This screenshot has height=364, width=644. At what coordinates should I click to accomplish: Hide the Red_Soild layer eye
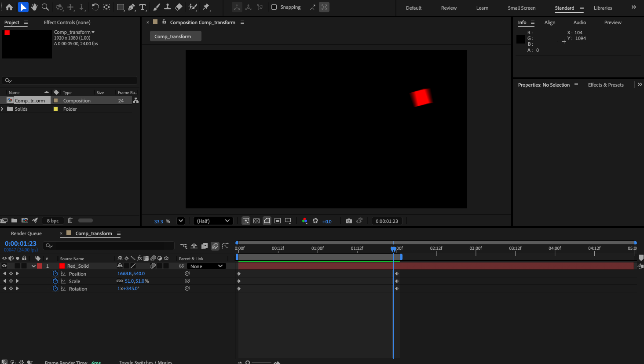click(4, 266)
